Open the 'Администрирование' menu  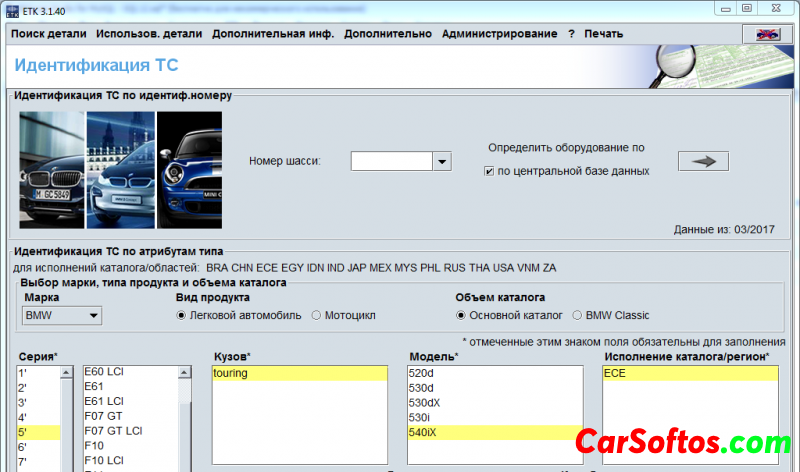[x=499, y=34]
